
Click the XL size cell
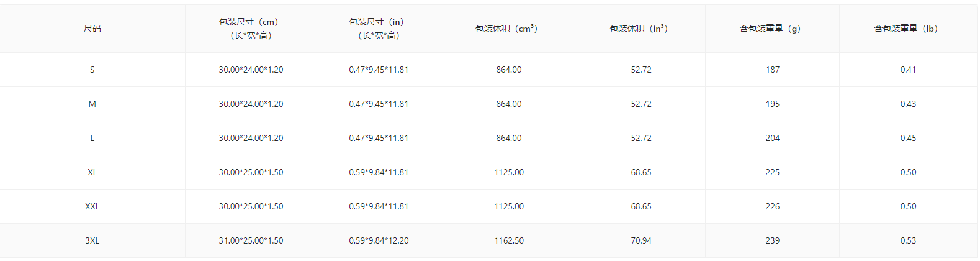(x=92, y=172)
